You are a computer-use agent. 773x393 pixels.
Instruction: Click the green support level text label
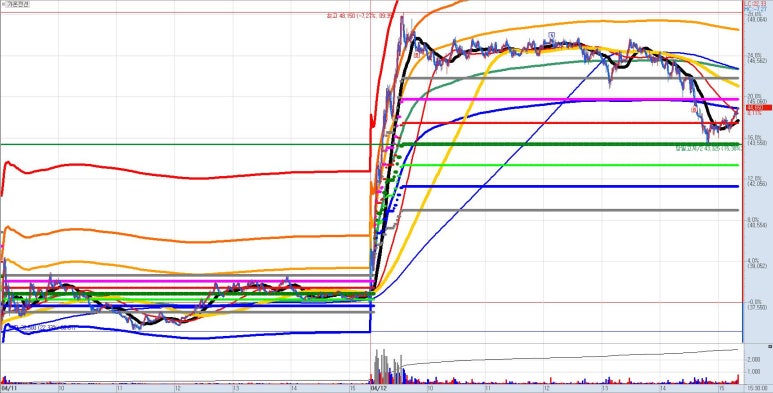(707, 148)
